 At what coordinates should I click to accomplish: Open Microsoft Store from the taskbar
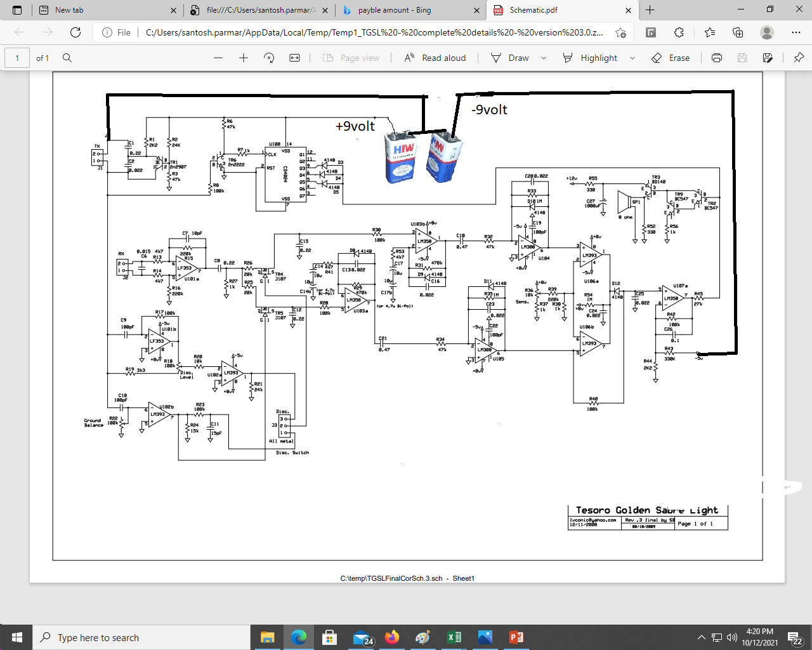click(329, 637)
